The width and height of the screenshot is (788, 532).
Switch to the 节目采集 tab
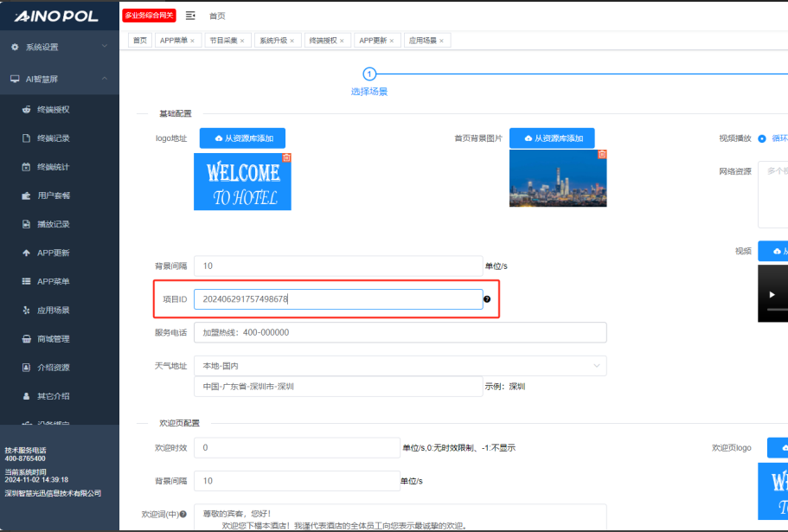[x=222, y=41]
